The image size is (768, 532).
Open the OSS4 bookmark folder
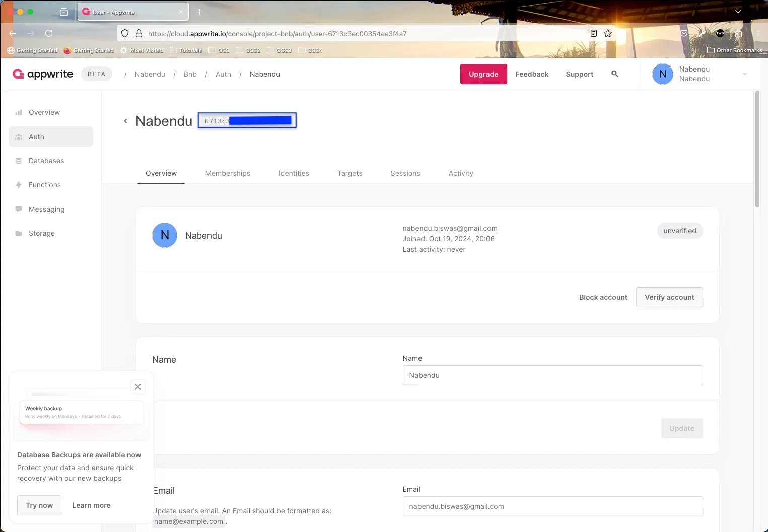click(x=311, y=50)
